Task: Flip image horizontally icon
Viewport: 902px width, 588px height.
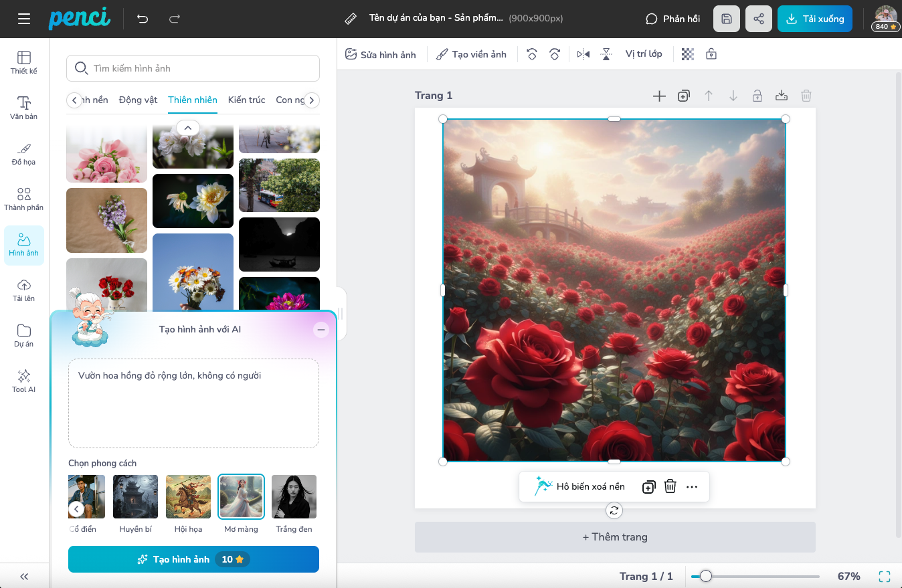Action: tap(583, 54)
